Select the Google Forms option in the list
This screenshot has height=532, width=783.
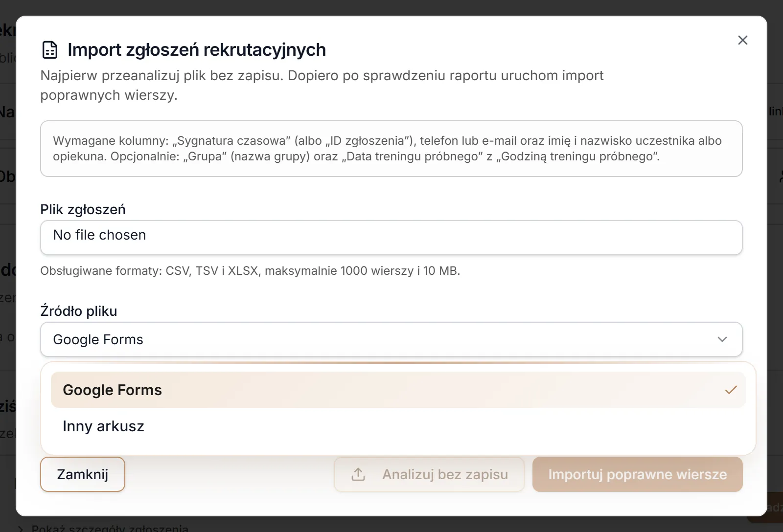click(x=398, y=390)
